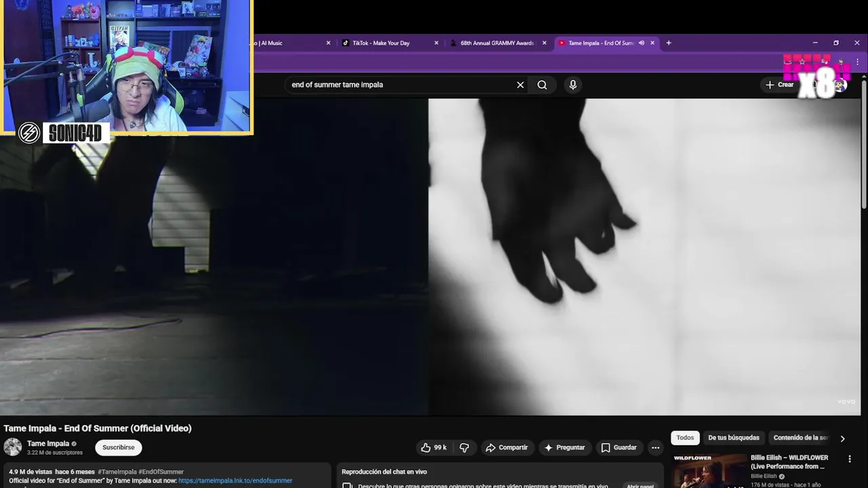Select the 'De tus búsquedas' filter chip

pos(734,438)
